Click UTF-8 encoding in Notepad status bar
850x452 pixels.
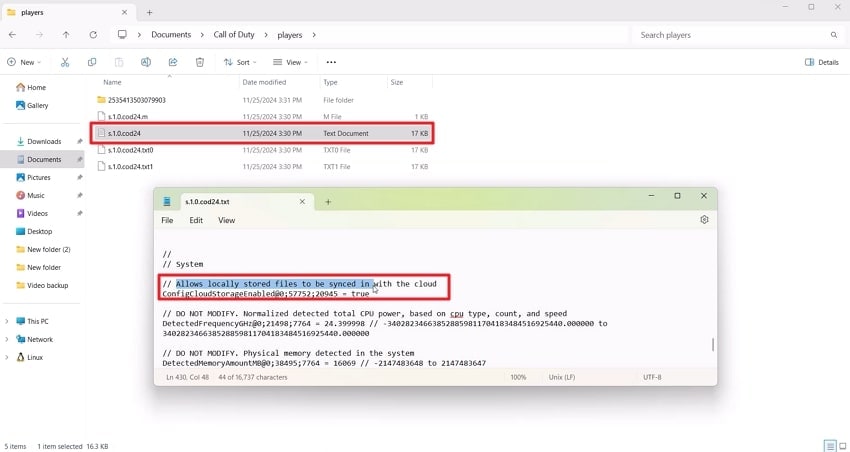point(652,377)
